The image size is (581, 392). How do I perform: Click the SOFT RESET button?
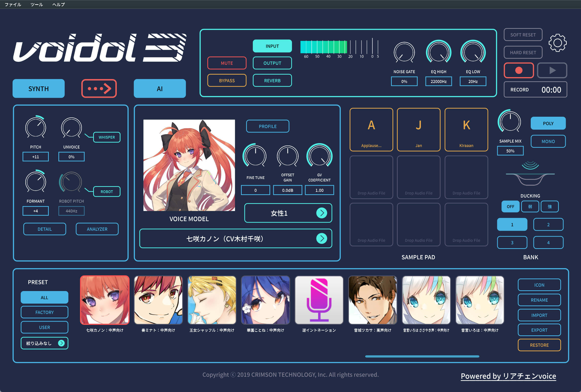tap(523, 35)
